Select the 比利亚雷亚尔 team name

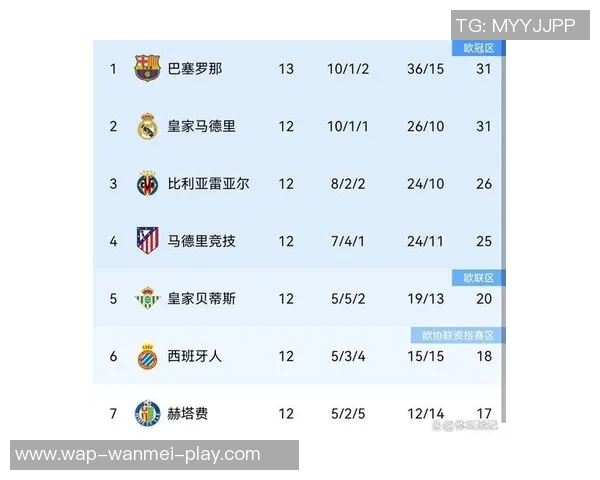click(209, 184)
